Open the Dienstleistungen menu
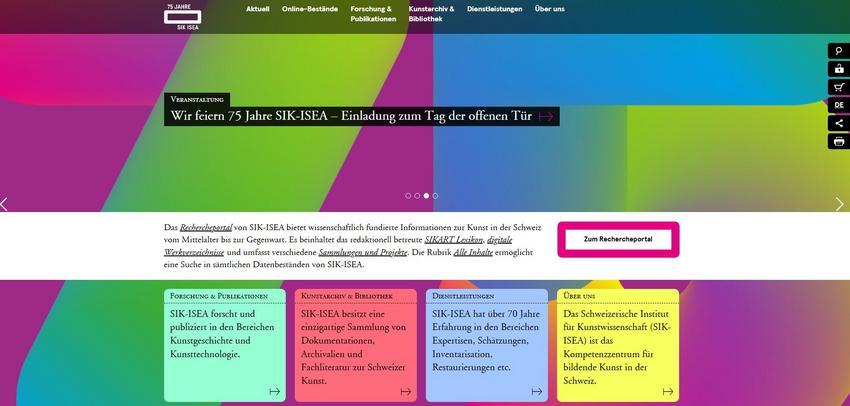Screen dimensions: 850x406 click(495, 9)
